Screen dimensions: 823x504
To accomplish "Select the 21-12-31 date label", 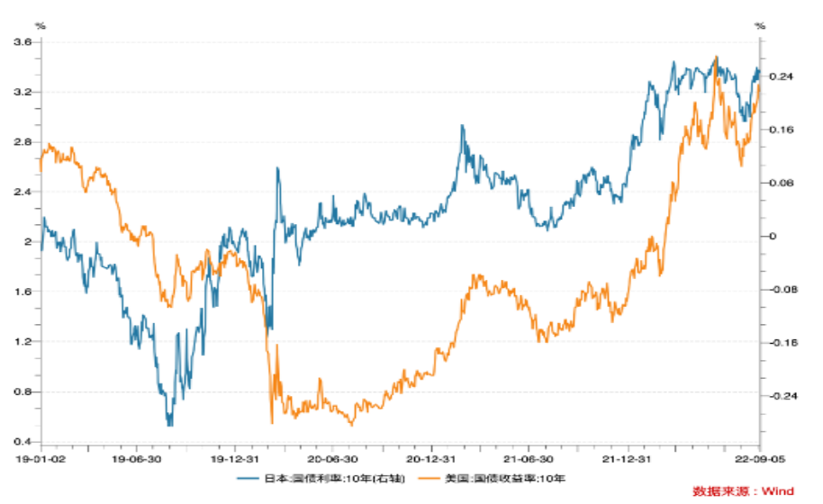I will tap(627, 458).
